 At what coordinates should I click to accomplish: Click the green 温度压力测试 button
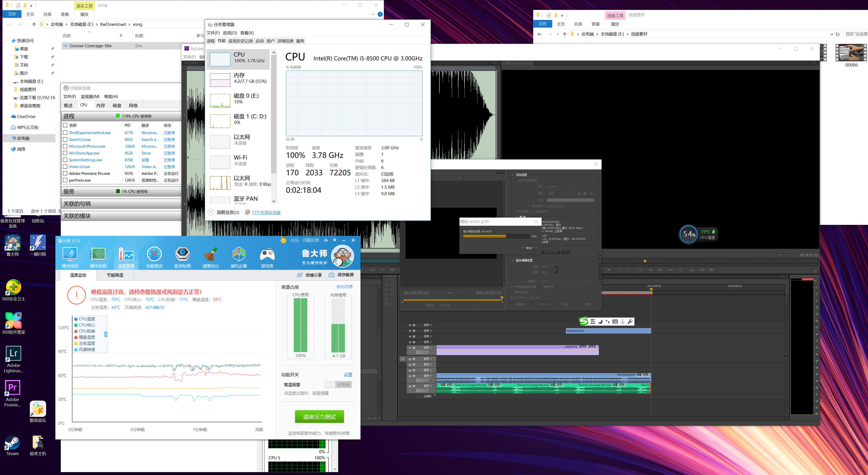(x=319, y=417)
